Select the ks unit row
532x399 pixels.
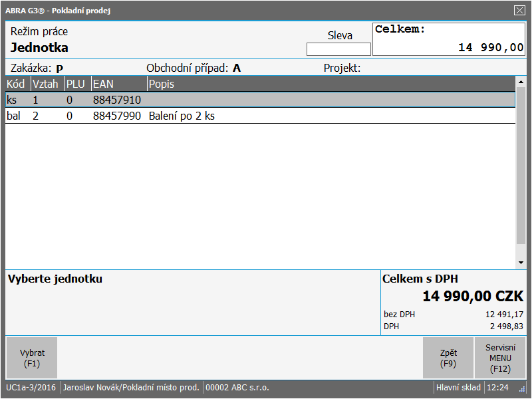[x=259, y=100]
